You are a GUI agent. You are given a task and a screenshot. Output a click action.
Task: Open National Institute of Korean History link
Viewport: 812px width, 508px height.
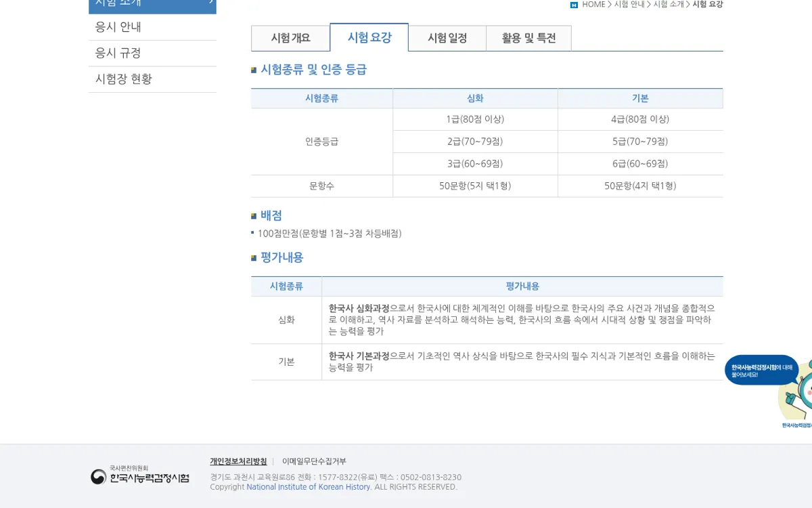pos(309,487)
